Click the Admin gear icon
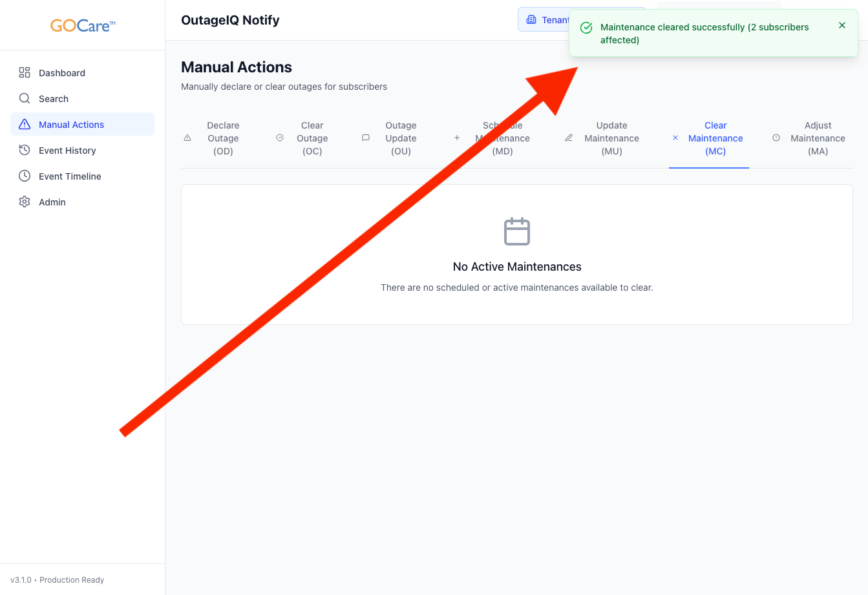Image resolution: width=868 pixels, height=595 pixels. [x=25, y=202]
